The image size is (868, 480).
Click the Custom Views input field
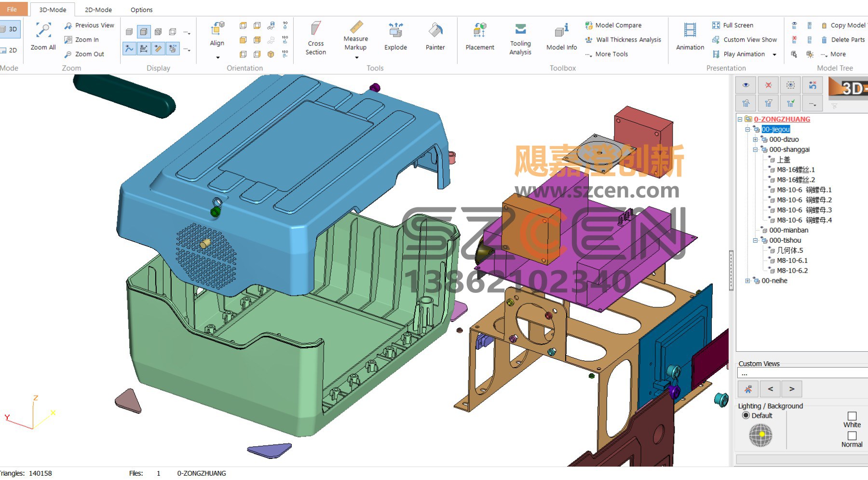802,373
